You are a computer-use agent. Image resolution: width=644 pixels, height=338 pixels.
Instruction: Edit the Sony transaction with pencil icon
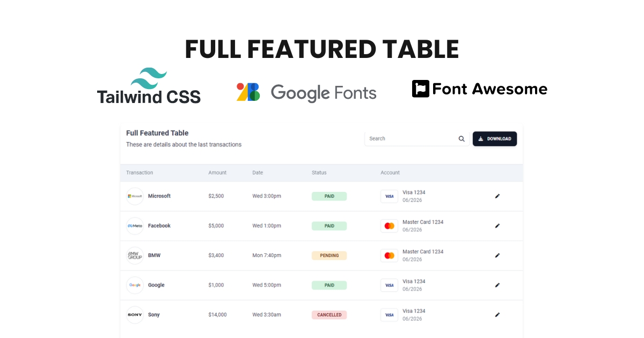pyautogui.click(x=497, y=315)
